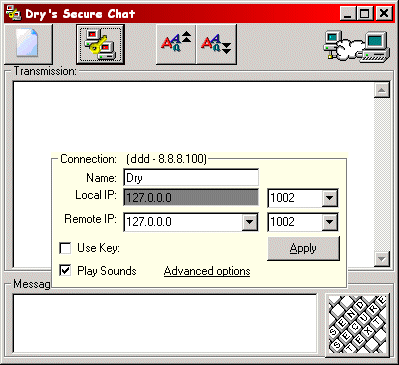
Task: Click the app icon in the title bar
Action: pos(13,14)
